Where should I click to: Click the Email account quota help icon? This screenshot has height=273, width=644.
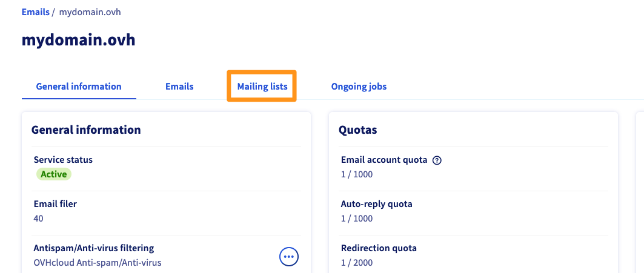pos(437,160)
